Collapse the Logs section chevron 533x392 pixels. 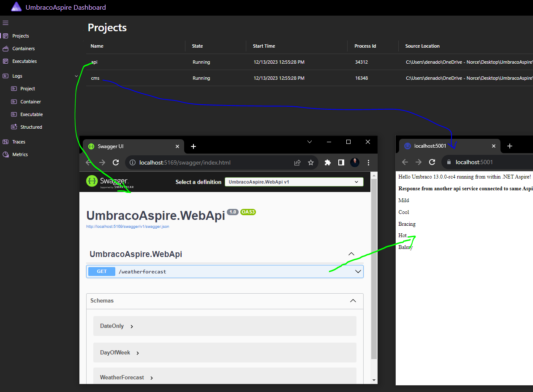76,76
